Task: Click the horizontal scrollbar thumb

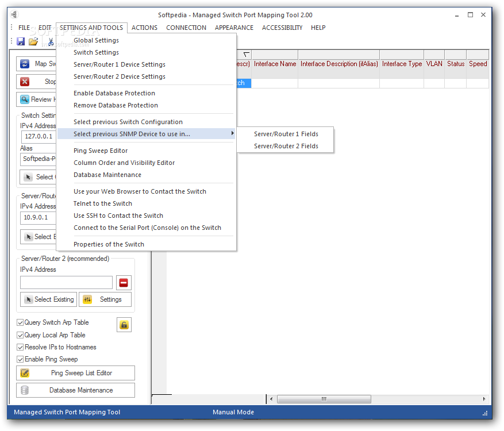Action: pos(324,399)
